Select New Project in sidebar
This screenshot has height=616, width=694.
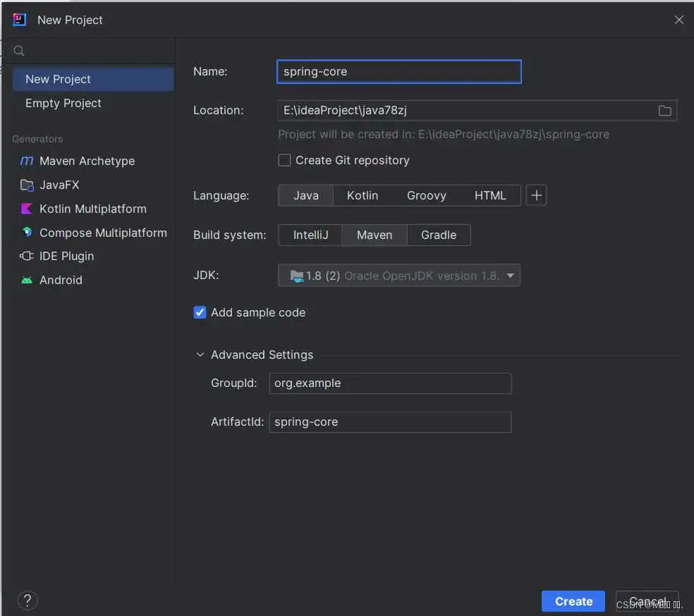(93, 79)
